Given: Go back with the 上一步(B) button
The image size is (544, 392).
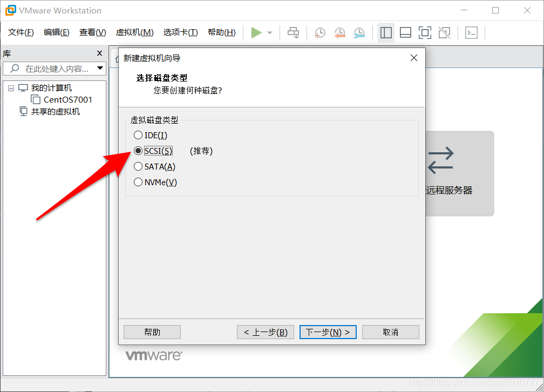Looking at the screenshot, I should coord(266,332).
